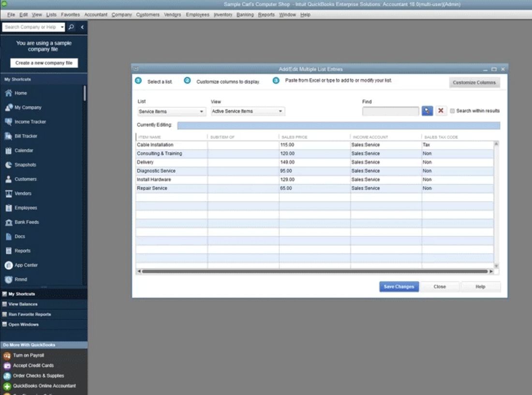Click the horizontal scrollbar of the item table
The height and width of the screenshot is (395, 532).
click(315, 272)
